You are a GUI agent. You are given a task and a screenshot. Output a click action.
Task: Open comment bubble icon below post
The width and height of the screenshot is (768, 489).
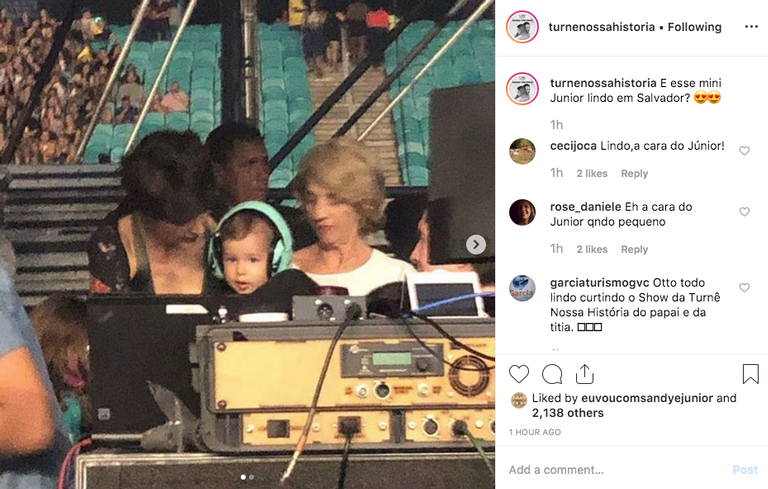click(x=552, y=374)
